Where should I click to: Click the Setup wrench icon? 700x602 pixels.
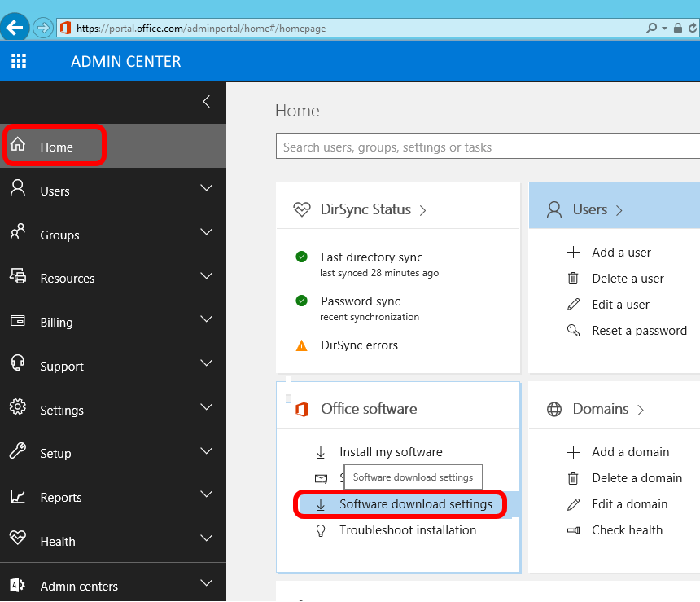click(18, 453)
